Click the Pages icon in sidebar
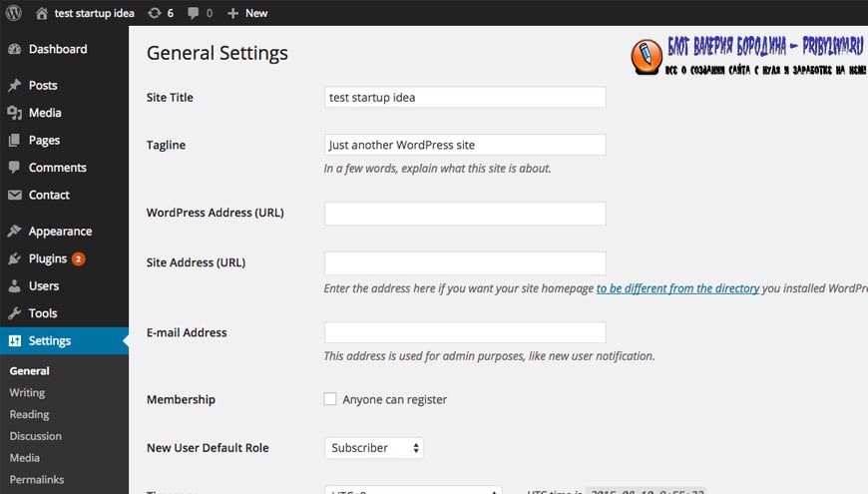 point(14,140)
